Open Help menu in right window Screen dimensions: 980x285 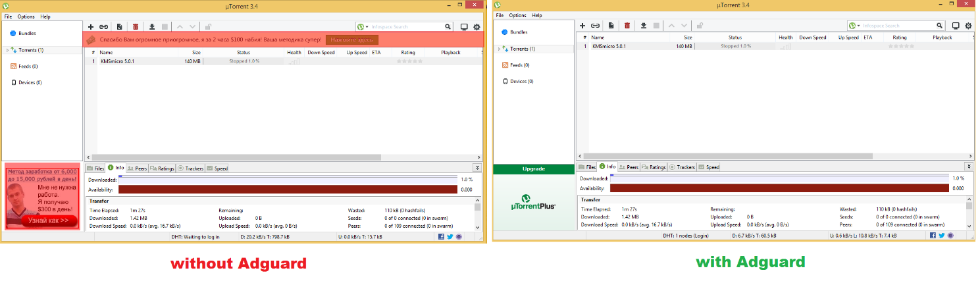click(x=537, y=15)
